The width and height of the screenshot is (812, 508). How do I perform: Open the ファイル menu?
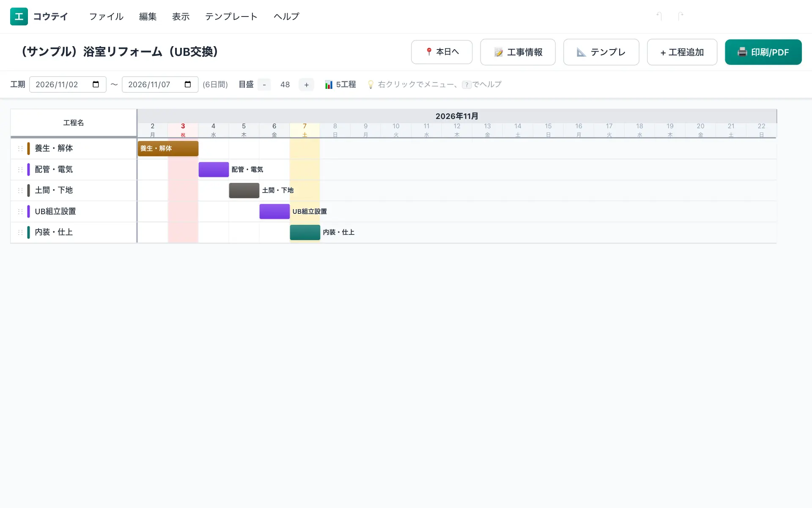click(x=106, y=17)
